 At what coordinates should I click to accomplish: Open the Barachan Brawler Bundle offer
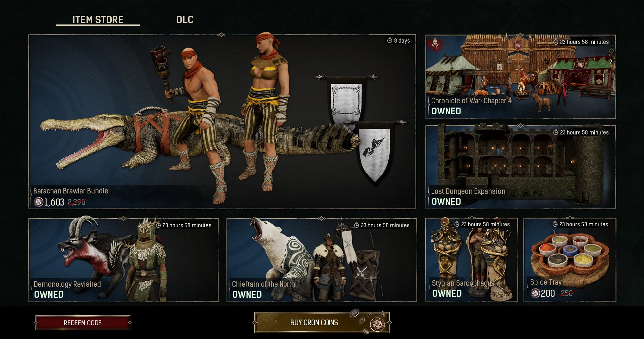222,122
